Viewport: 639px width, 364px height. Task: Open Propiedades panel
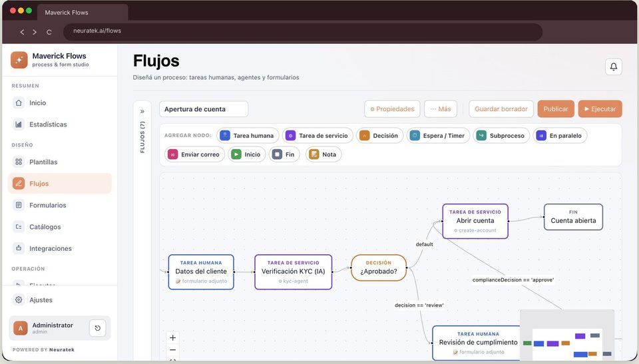point(392,109)
